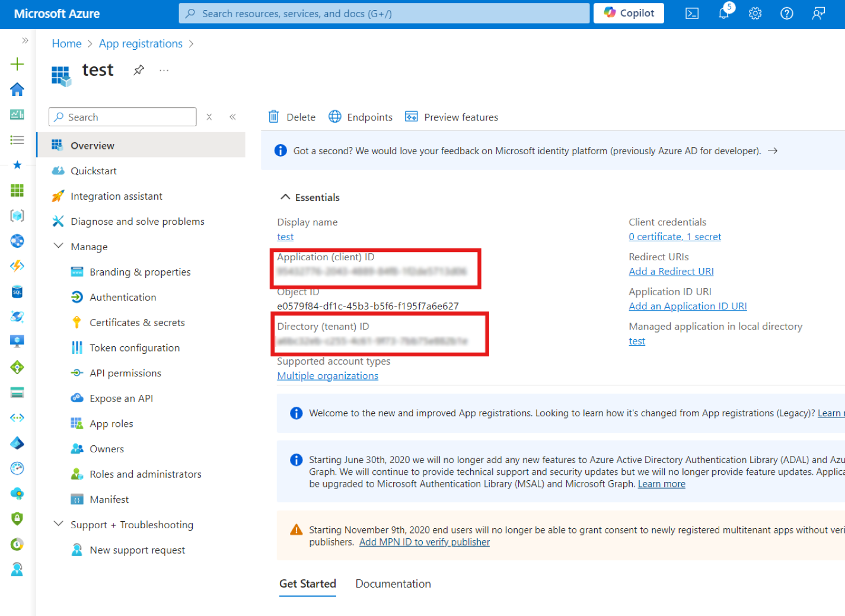Click the Copilot button
The height and width of the screenshot is (616, 845).
629,13
